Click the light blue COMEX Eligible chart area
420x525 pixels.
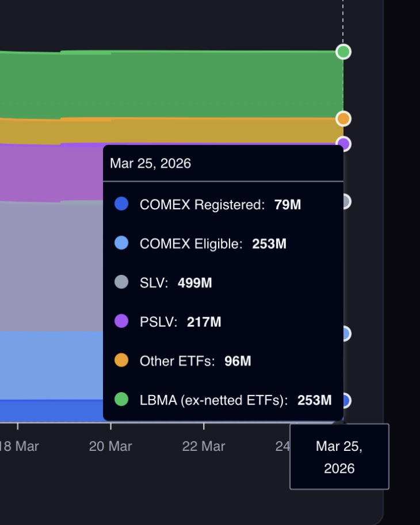coord(52,365)
